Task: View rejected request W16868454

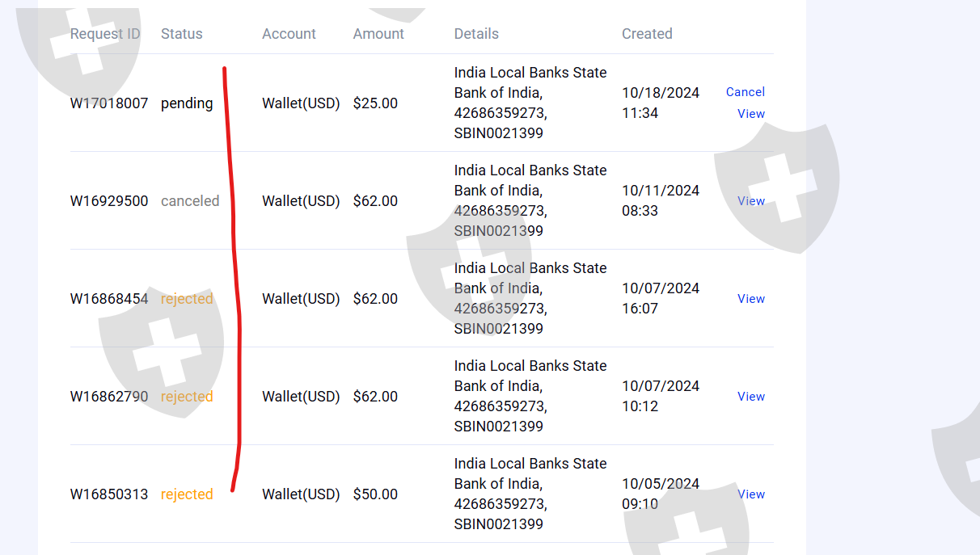Action: pyautogui.click(x=750, y=299)
